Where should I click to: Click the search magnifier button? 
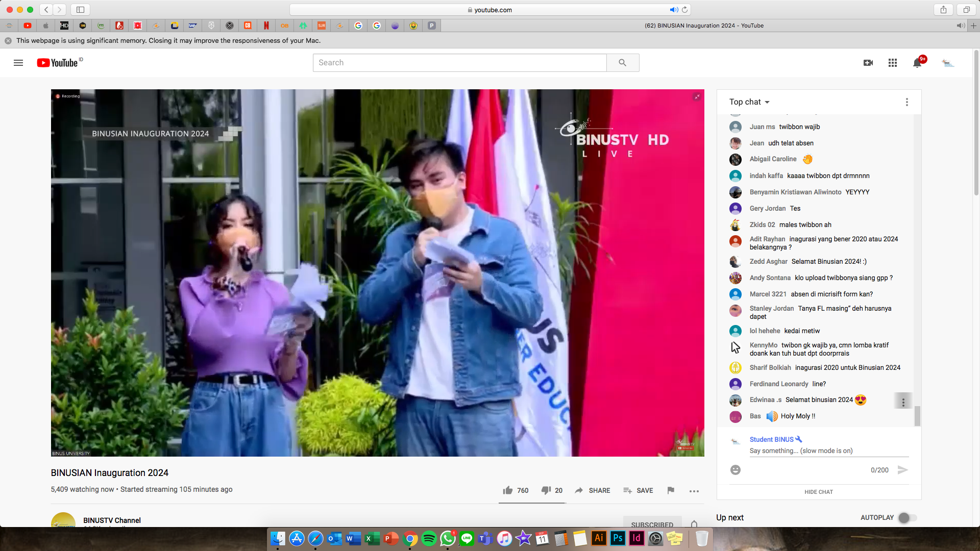coord(622,63)
